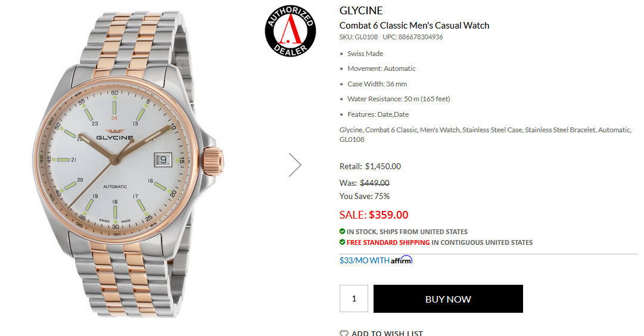
Task: Click the GLYCINE brand name heading
Action: click(361, 11)
